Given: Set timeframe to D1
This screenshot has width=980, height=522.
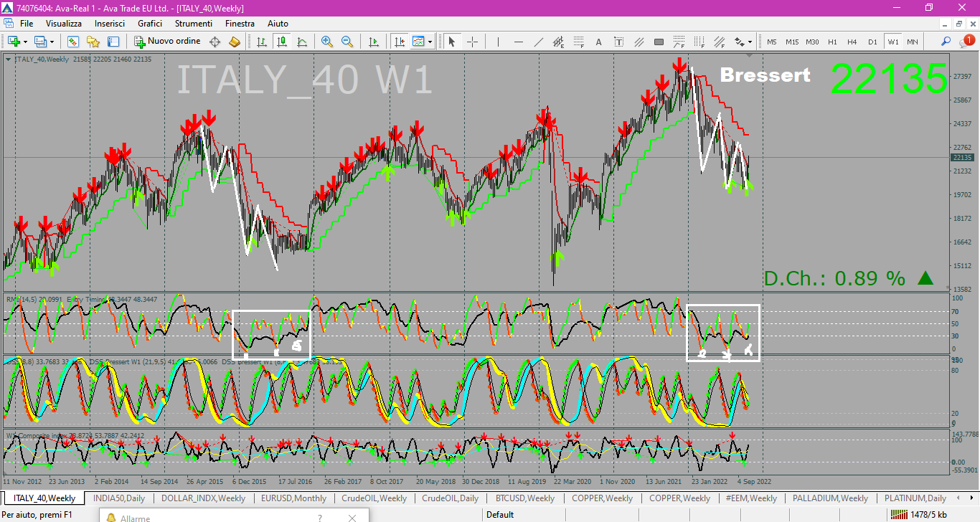Looking at the screenshot, I should [872, 42].
